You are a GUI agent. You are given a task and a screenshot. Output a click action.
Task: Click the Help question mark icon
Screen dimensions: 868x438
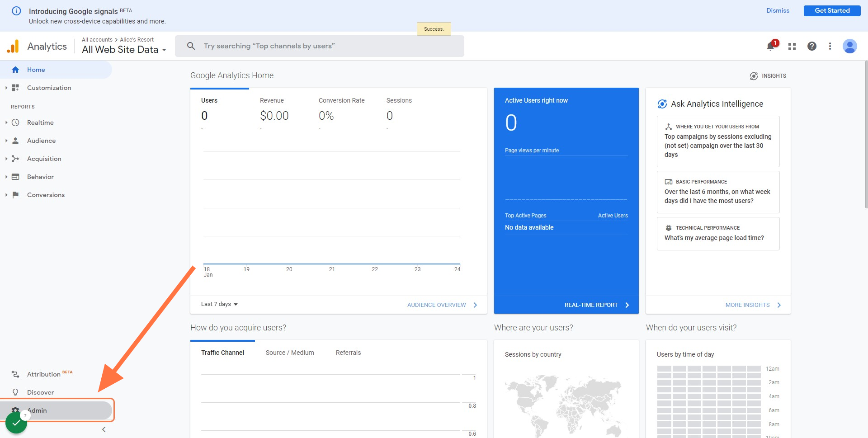click(812, 46)
